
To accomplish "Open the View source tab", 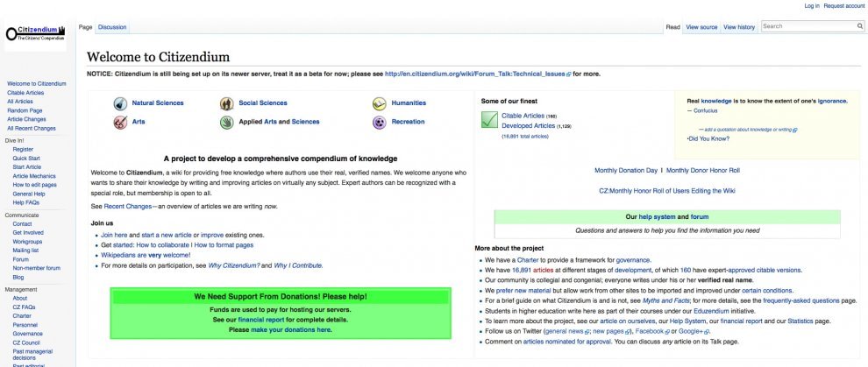I will point(701,27).
